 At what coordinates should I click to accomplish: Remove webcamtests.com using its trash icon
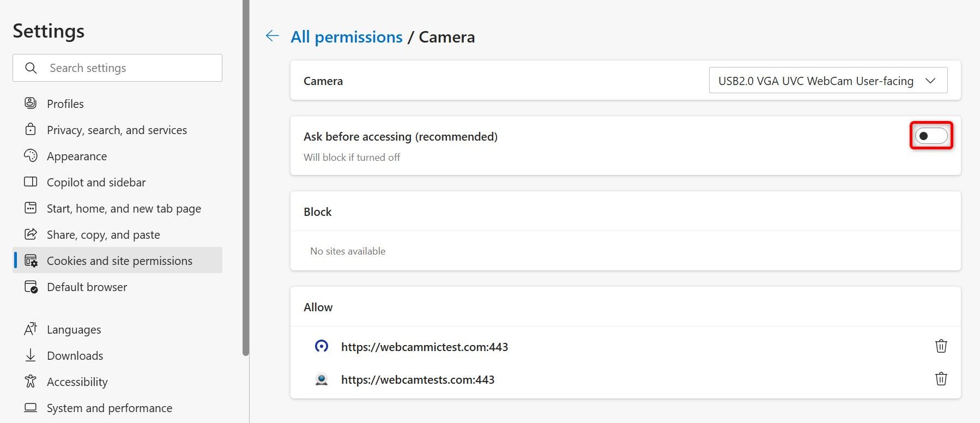click(x=941, y=379)
